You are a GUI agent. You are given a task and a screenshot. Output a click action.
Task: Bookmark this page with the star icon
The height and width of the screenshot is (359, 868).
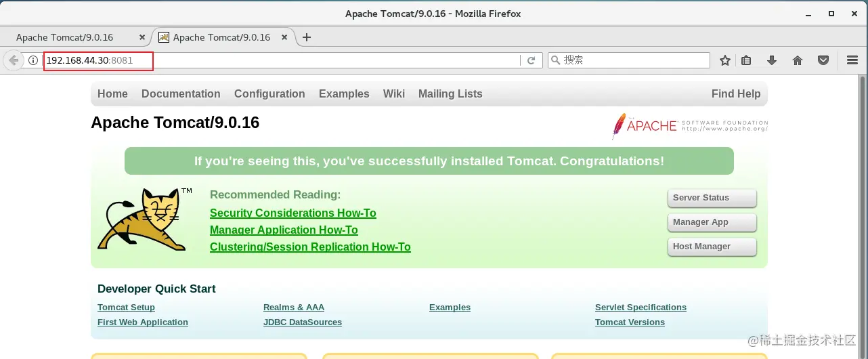725,60
